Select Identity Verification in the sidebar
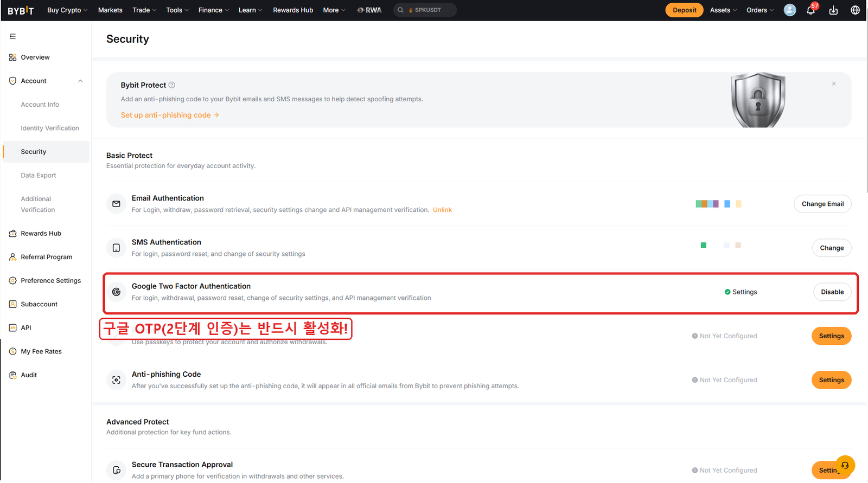 point(50,128)
